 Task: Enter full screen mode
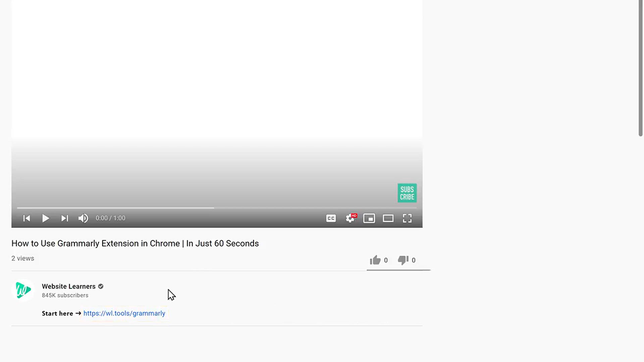(407, 219)
